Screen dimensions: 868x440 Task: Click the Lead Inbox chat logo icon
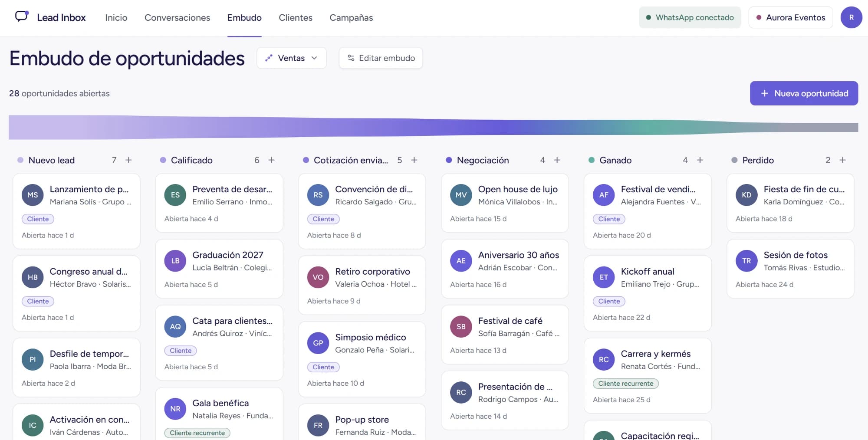coord(22,16)
